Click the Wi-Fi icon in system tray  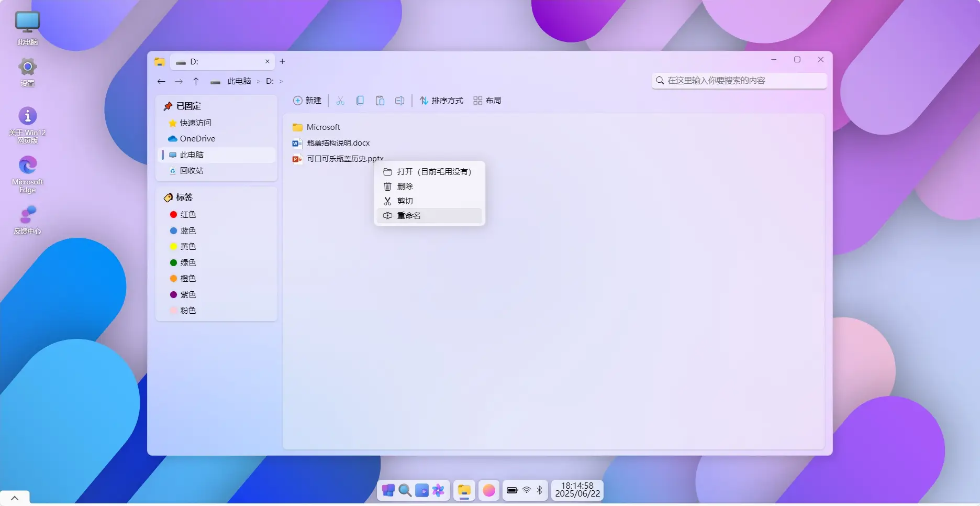click(x=527, y=490)
